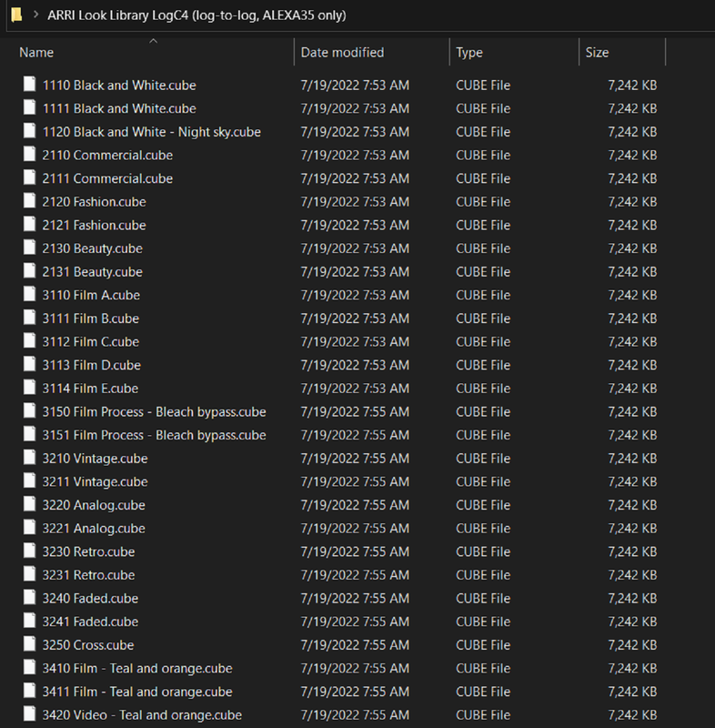Select file name 2131 Beauty.cube
The image size is (715, 728).
(93, 272)
